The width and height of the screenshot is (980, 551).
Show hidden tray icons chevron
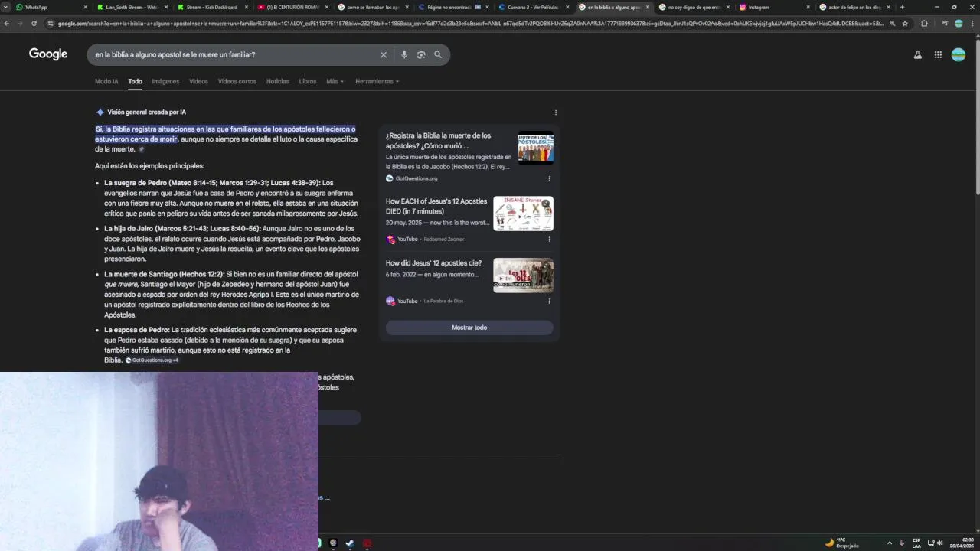(889, 543)
